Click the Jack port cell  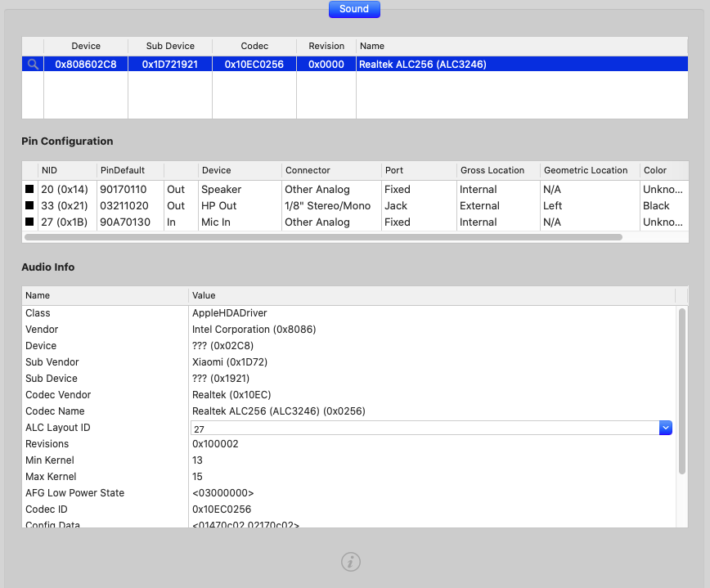396,205
